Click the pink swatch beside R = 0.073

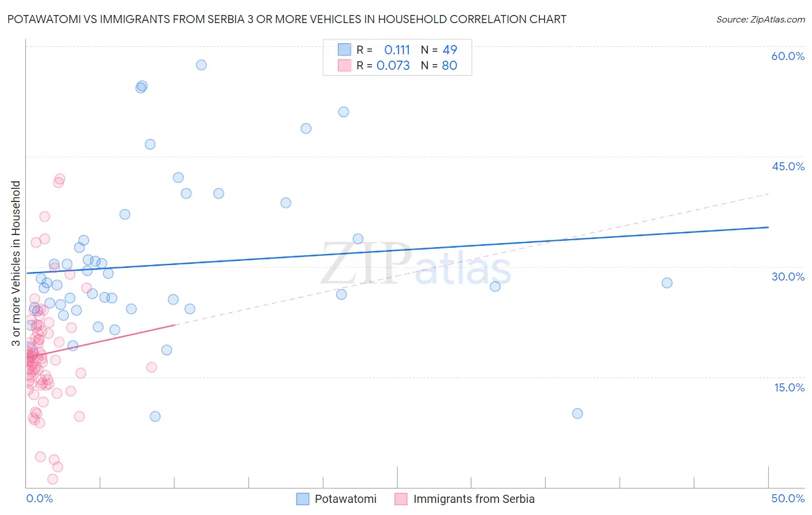coord(344,65)
